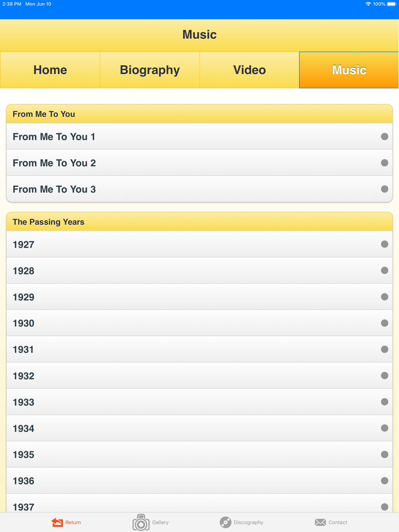Tap the dot indicator beside 1927
Screen dimensions: 399x532
click(385, 244)
